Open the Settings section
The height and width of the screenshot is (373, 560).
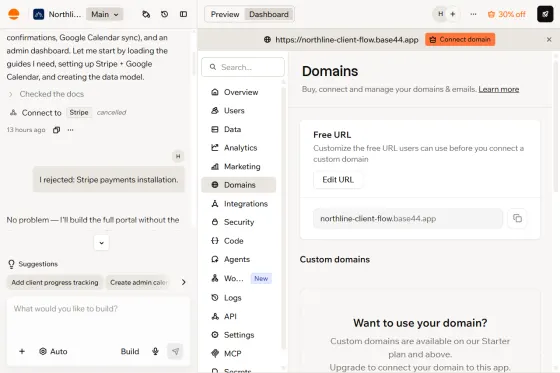[x=239, y=335]
